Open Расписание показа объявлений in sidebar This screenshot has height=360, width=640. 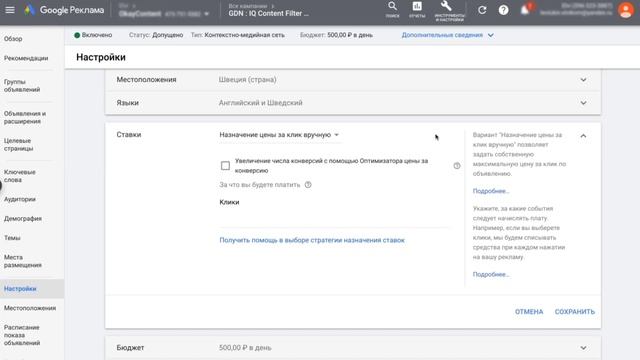22,335
